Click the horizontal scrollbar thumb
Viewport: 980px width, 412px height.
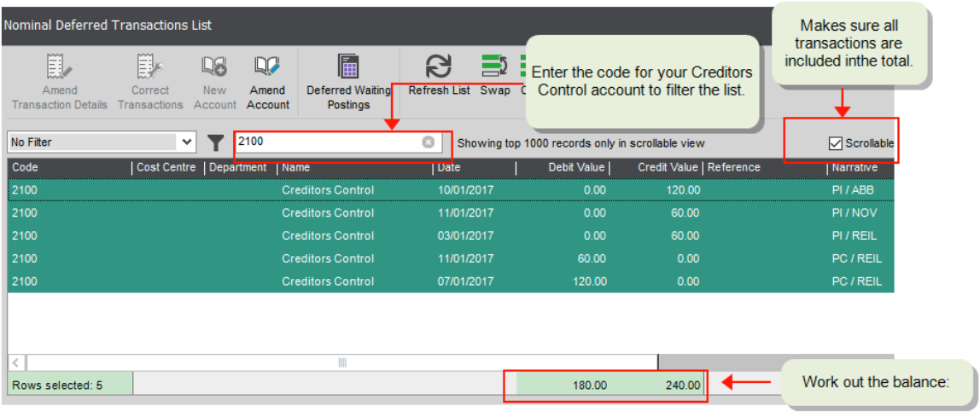(341, 362)
